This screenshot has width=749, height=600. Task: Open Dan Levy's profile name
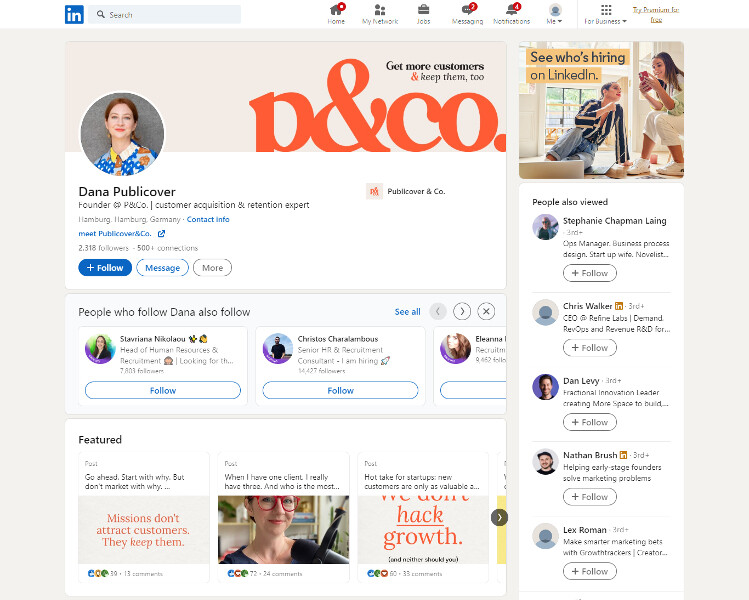click(x=581, y=381)
